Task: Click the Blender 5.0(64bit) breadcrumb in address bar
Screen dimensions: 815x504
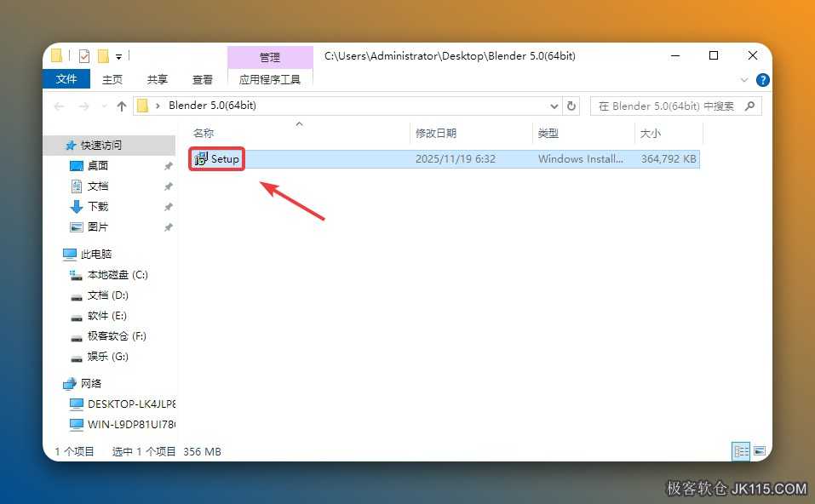Action: [x=212, y=106]
